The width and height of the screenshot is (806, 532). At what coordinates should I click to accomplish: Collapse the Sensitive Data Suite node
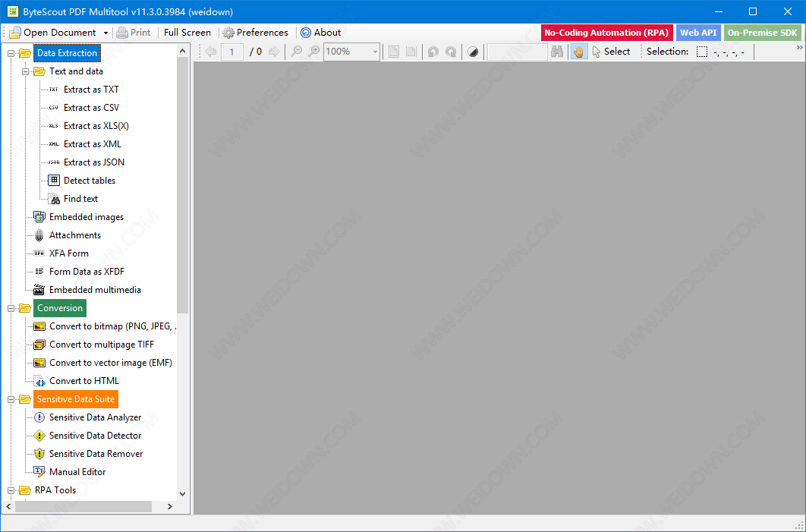[11, 399]
